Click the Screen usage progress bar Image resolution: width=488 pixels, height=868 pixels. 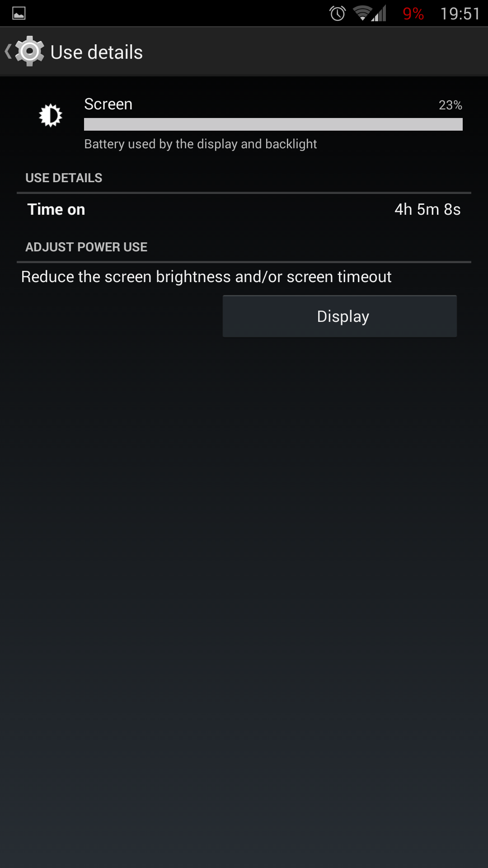pos(273,124)
